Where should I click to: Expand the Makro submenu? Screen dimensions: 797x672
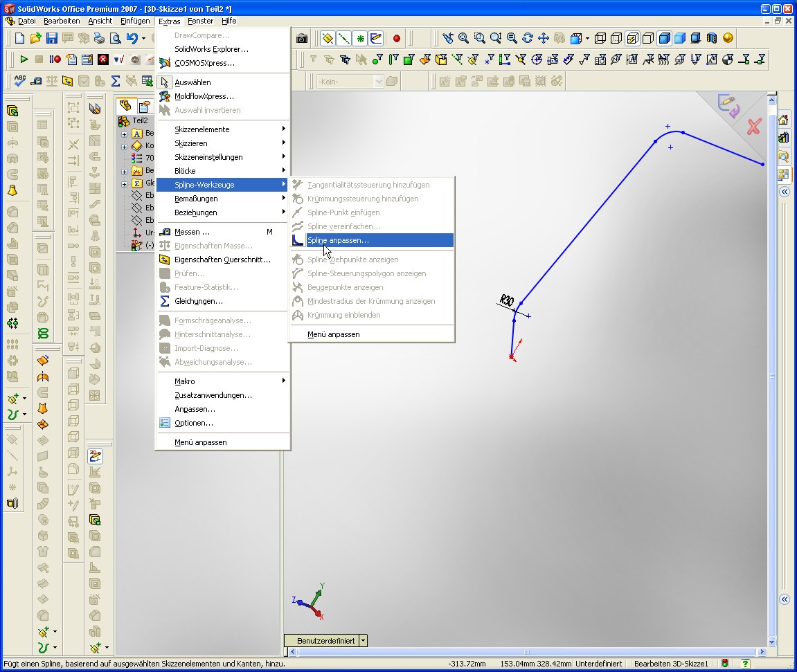click(x=223, y=381)
